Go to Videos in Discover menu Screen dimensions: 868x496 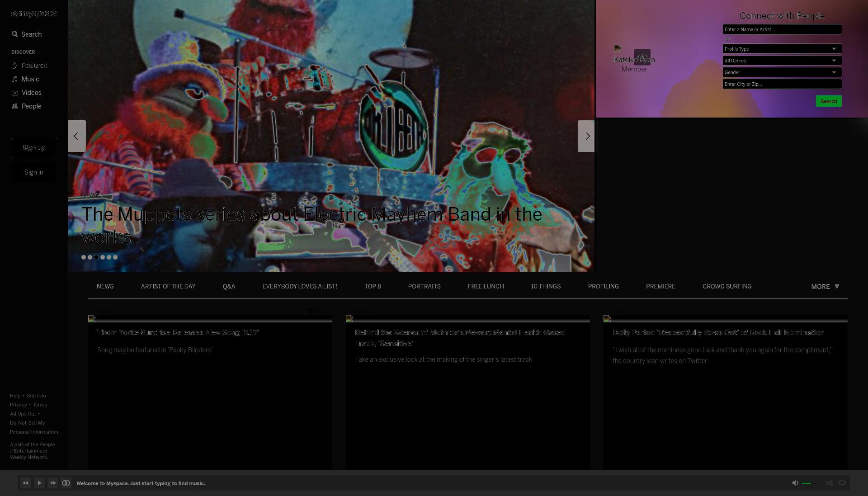tap(27, 93)
